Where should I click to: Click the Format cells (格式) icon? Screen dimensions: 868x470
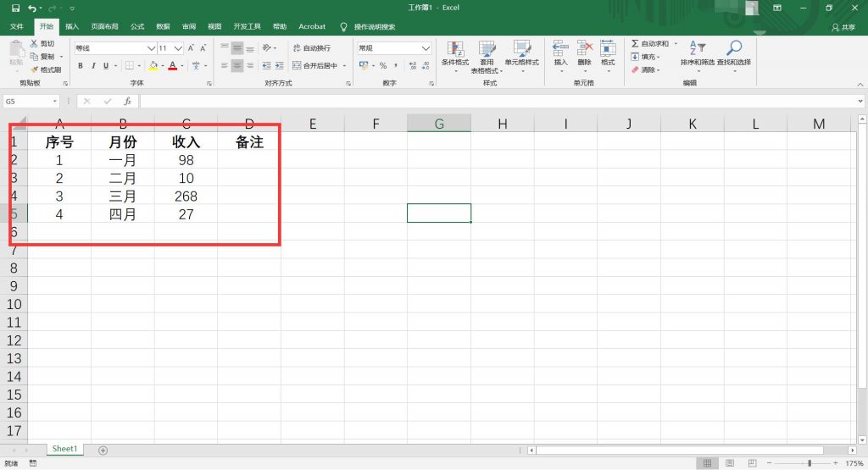(608, 48)
